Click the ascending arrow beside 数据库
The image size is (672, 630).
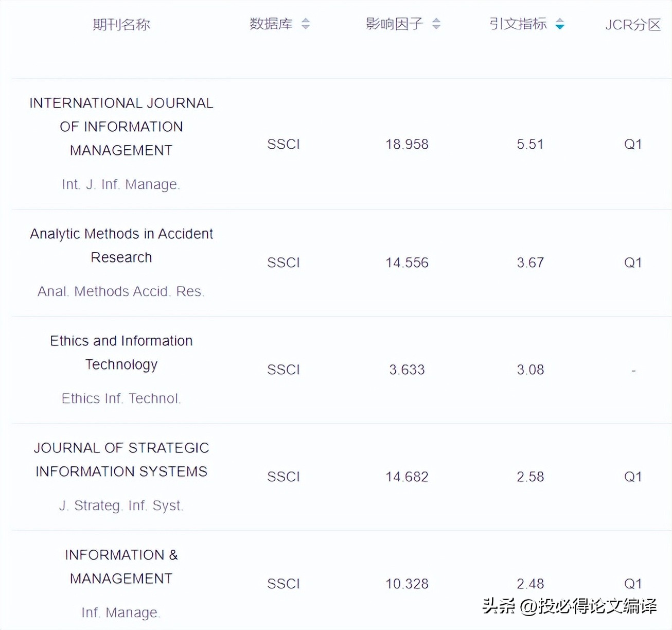click(306, 21)
